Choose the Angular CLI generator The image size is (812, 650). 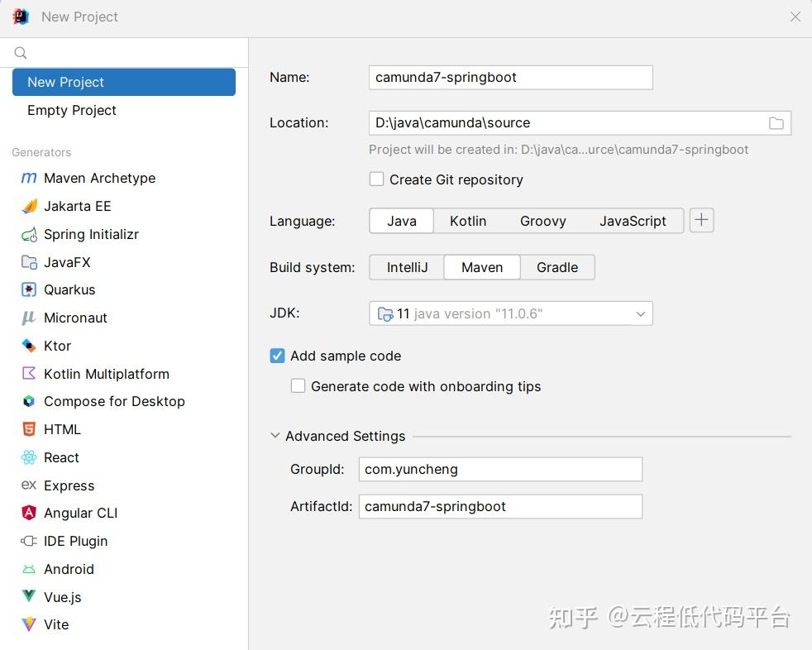[80, 513]
